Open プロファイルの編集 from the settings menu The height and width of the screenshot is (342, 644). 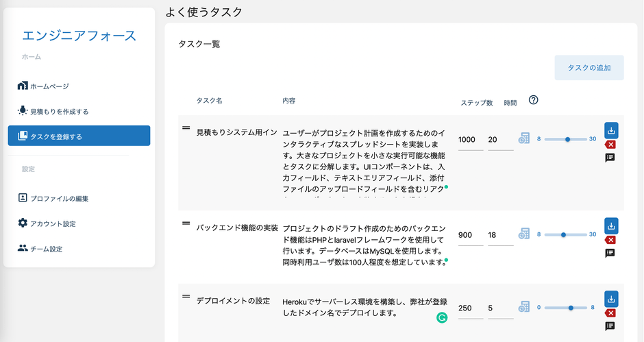coord(59,199)
